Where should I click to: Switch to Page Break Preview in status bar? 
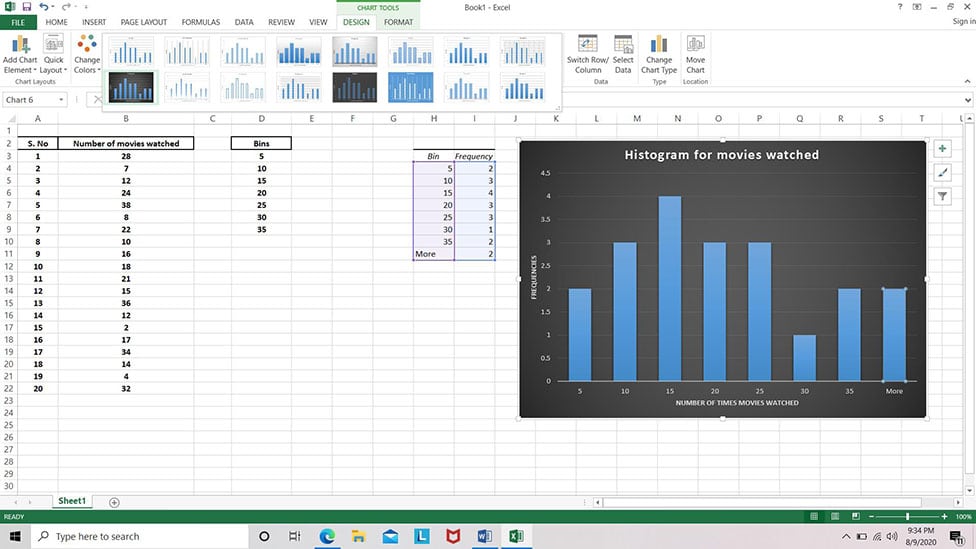pos(856,517)
